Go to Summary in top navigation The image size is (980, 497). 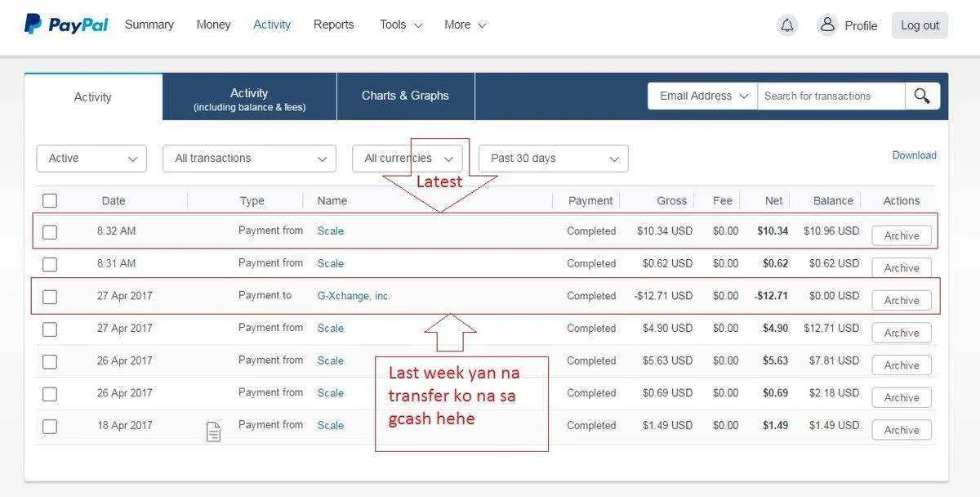[149, 25]
